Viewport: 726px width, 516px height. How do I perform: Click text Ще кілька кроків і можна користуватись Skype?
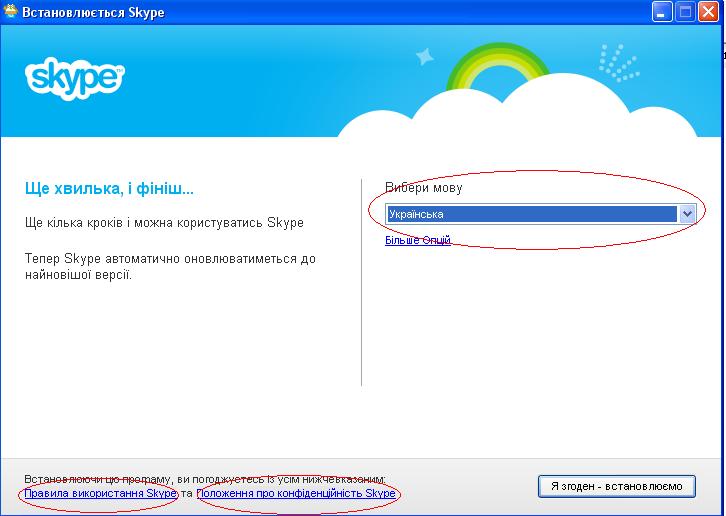point(164,223)
